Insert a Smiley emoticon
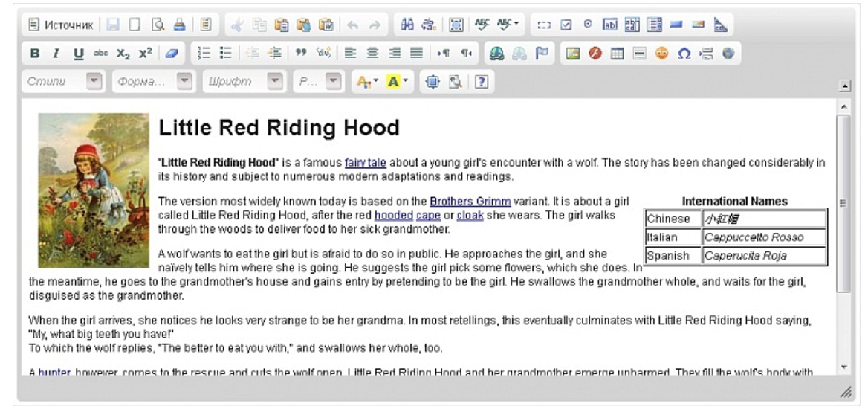The height and width of the screenshot is (415, 868). 661,54
